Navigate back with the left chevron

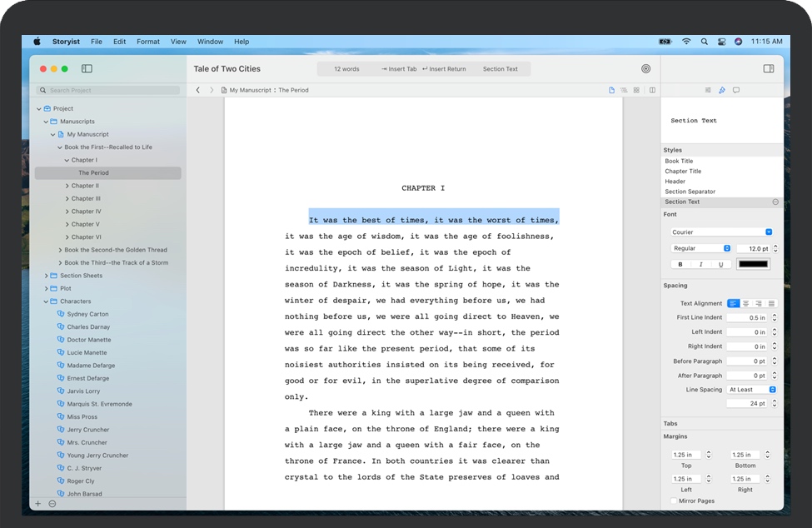(x=198, y=90)
